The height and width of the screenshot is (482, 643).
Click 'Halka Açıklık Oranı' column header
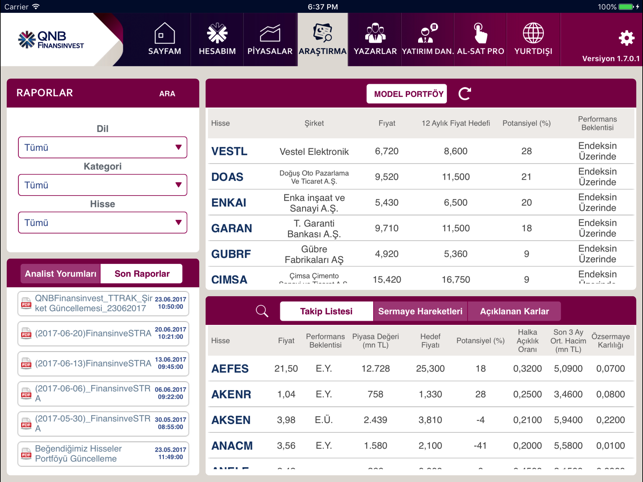[x=527, y=340]
